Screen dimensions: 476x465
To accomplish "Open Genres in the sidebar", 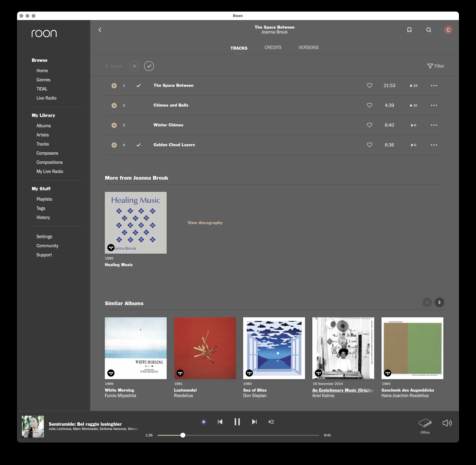I will (44, 80).
